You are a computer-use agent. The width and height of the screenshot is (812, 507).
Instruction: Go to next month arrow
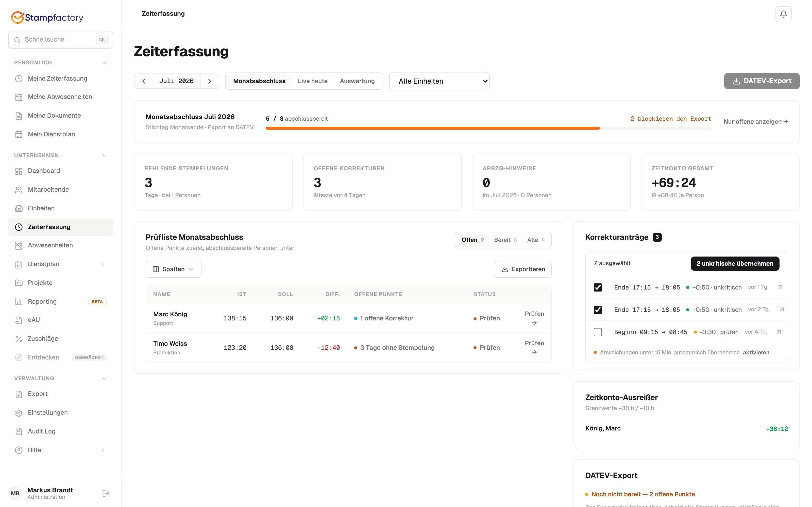tap(209, 81)
